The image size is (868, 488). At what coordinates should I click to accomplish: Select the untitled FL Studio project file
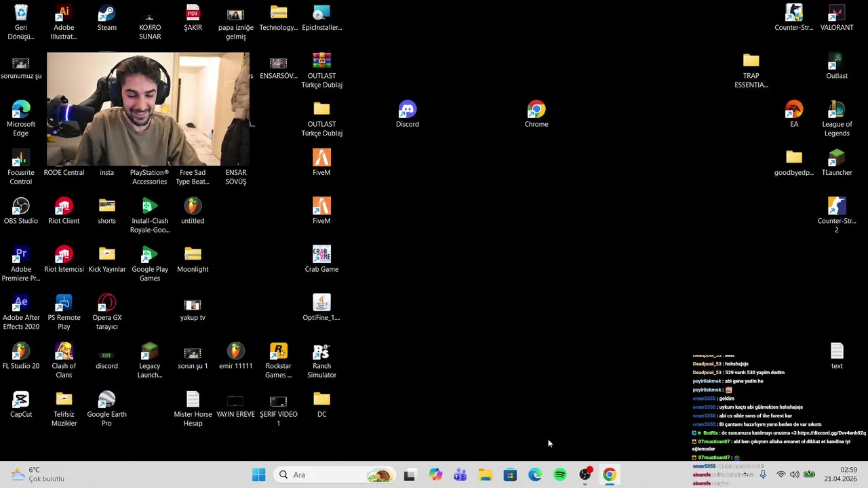coord(193,211)
